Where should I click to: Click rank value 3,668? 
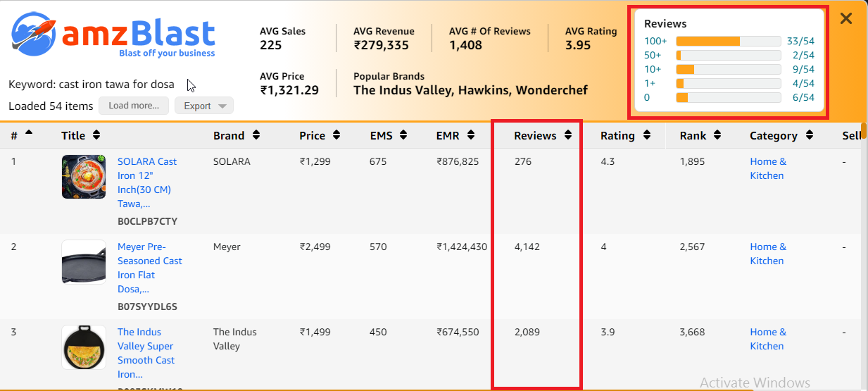(692, 332)
